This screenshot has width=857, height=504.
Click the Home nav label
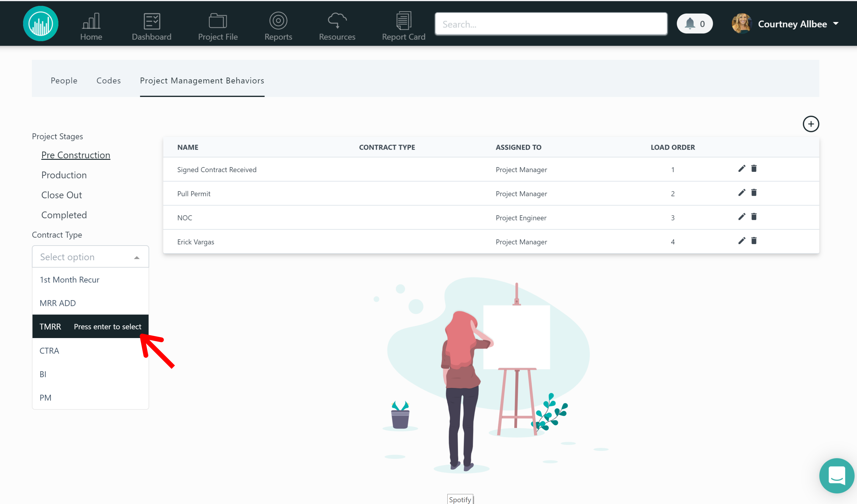pyautogui.click(x=91, y=37)
